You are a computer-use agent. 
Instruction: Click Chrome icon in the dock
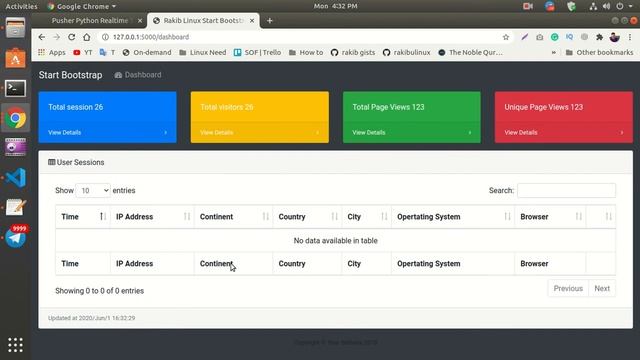(x=15, y=118)
